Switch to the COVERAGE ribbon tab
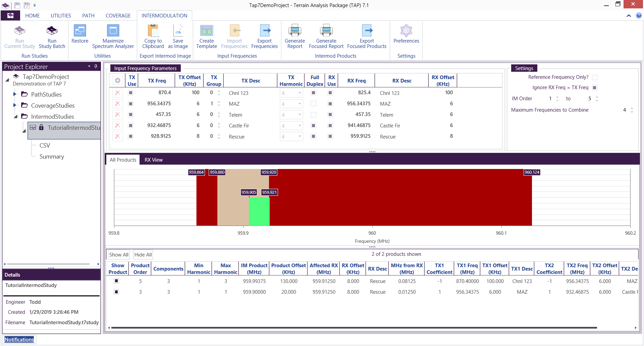The image size is (644, 346). point(118,16)
